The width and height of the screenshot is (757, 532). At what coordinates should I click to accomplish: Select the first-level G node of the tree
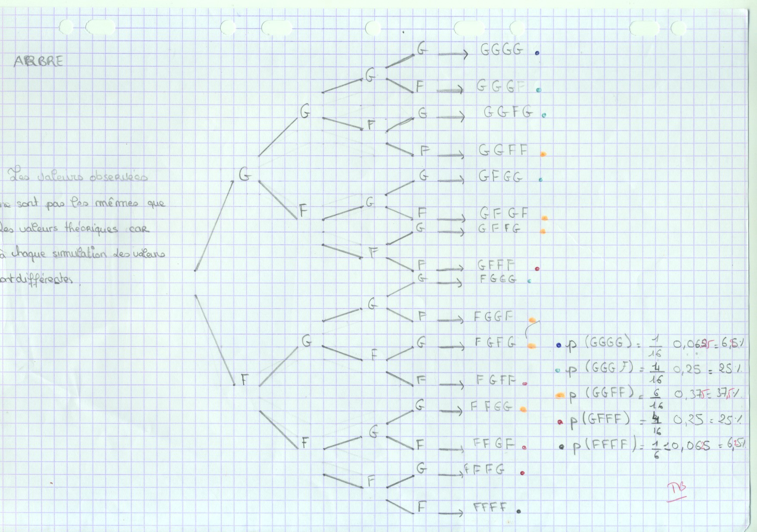245,175
